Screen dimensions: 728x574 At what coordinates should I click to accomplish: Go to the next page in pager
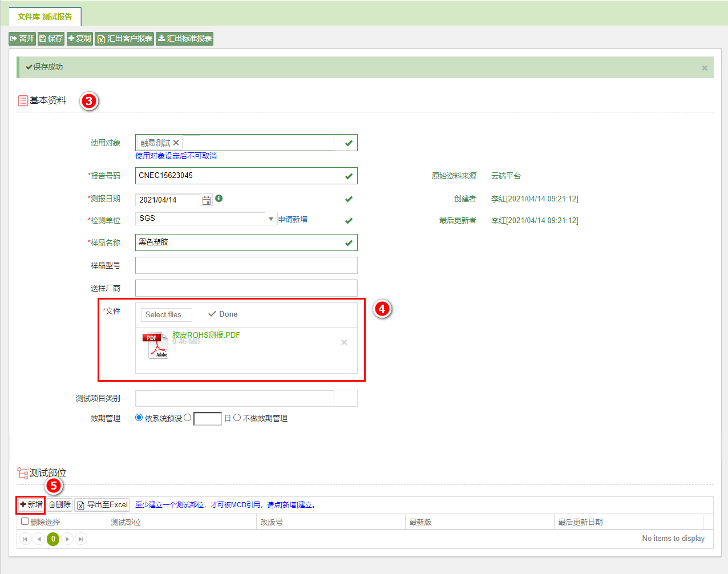[67, 539]
